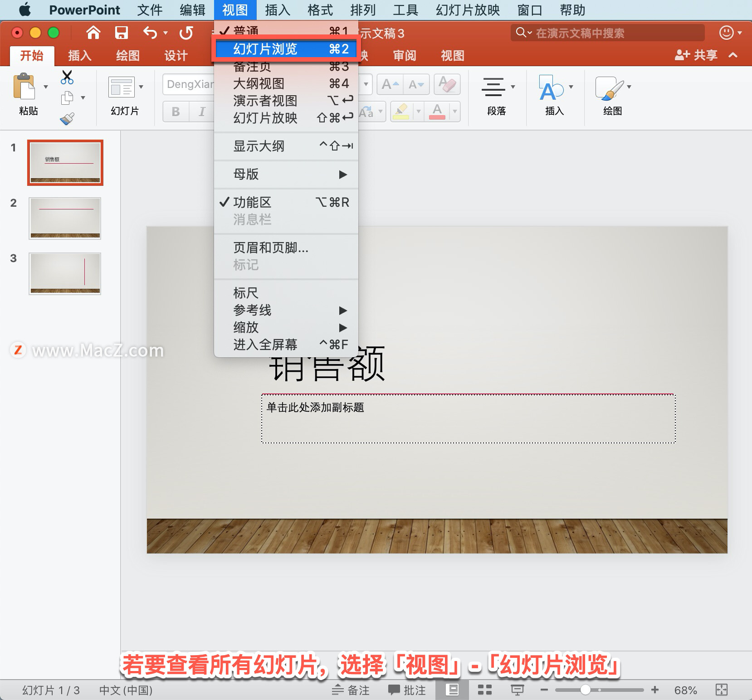
Task: Open the Undo history dropdown
Action: (x=166, y=33)
